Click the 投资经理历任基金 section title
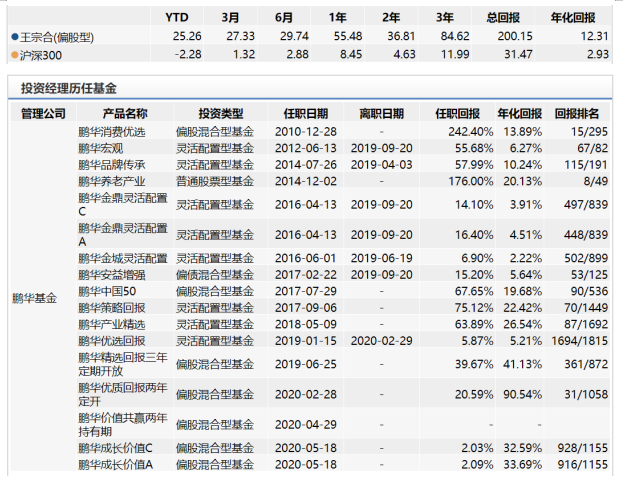The height and width of the screenshot is (486, 623). [x=69, y=88]
